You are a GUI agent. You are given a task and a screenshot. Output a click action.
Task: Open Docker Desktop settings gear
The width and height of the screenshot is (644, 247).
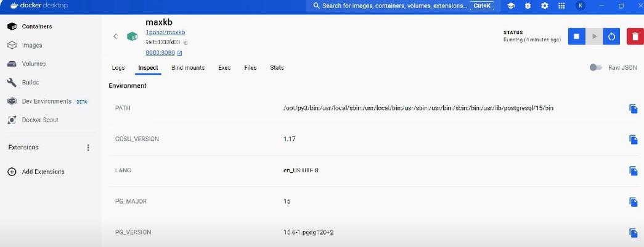(545, 6)
